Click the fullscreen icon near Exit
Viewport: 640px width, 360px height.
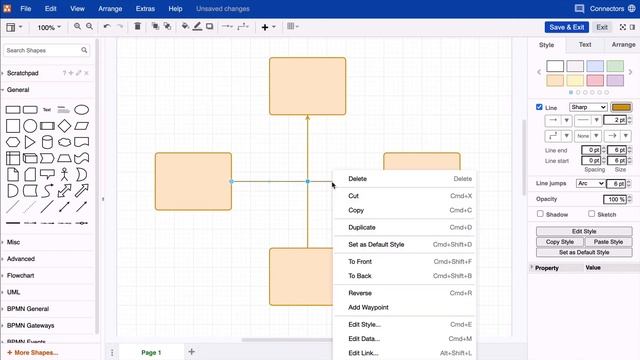tap(622, 27)
